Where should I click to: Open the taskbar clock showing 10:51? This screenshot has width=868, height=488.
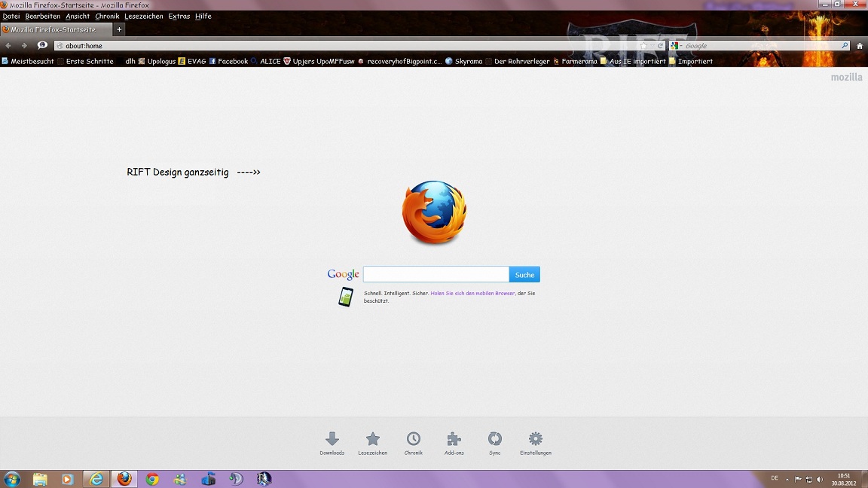(844, 479)
